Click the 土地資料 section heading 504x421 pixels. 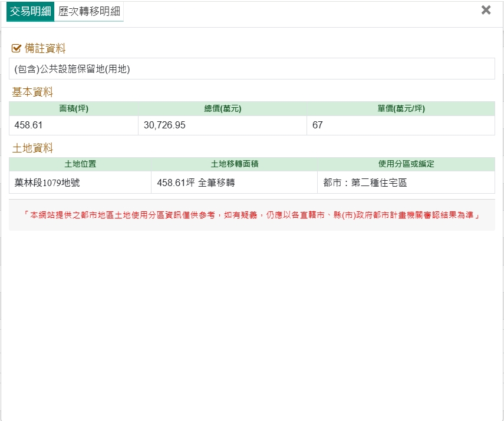(x=32, y=148)
